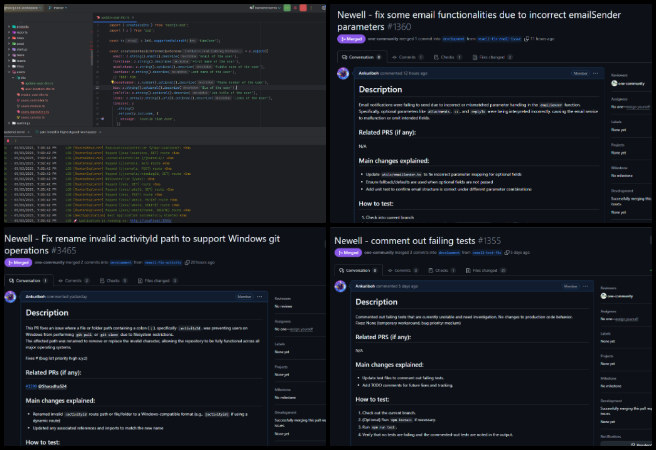Click the development base branch link in PR #1360
This screenshot has height=450, width=656.
click(x=454, y=39)
